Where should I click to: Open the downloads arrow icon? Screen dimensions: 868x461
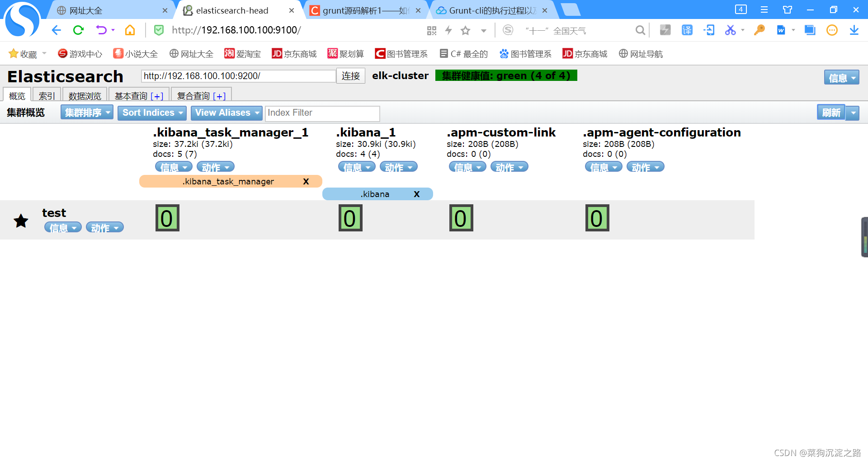click(x=854, y=30)
